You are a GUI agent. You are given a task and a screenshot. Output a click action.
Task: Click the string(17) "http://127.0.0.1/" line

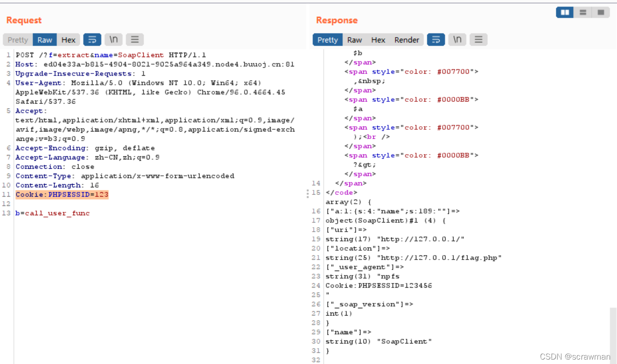tap(395, 239)
